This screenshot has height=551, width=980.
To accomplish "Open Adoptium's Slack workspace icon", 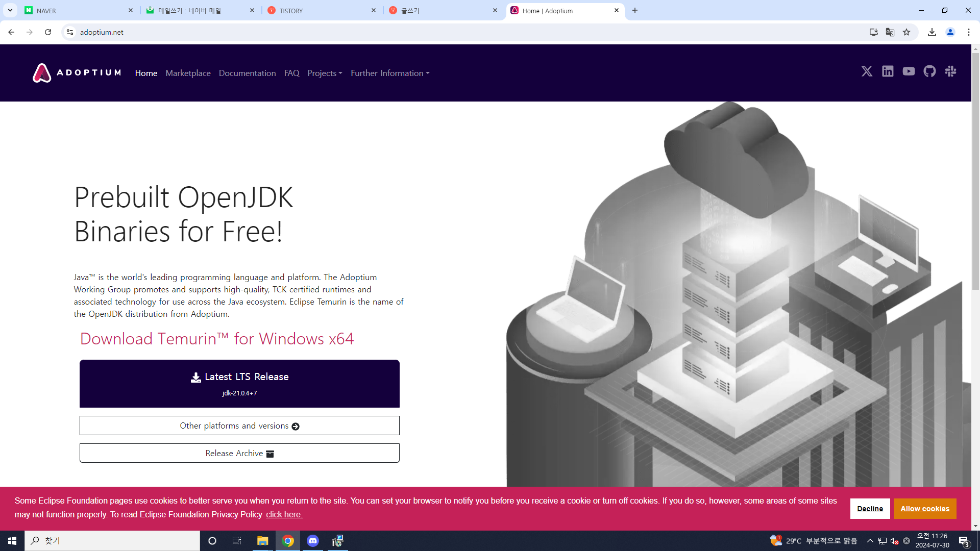I will tap(950, 71).
